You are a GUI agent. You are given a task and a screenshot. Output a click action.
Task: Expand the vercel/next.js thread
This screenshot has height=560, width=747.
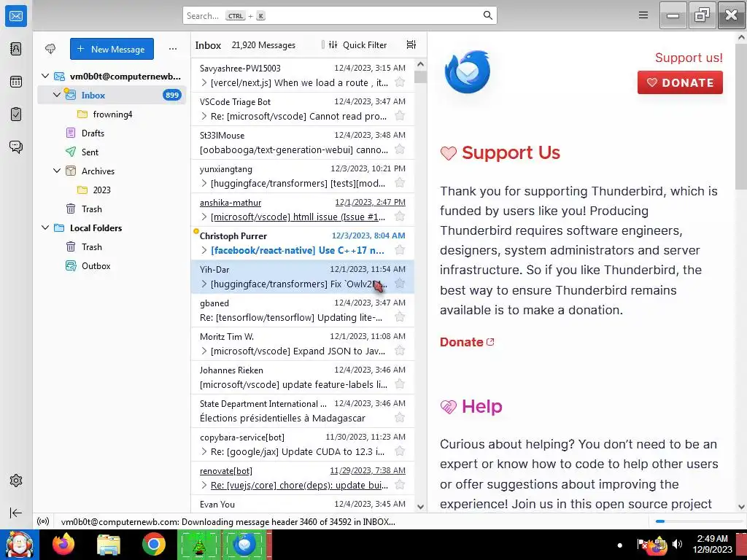pos(204,83)
